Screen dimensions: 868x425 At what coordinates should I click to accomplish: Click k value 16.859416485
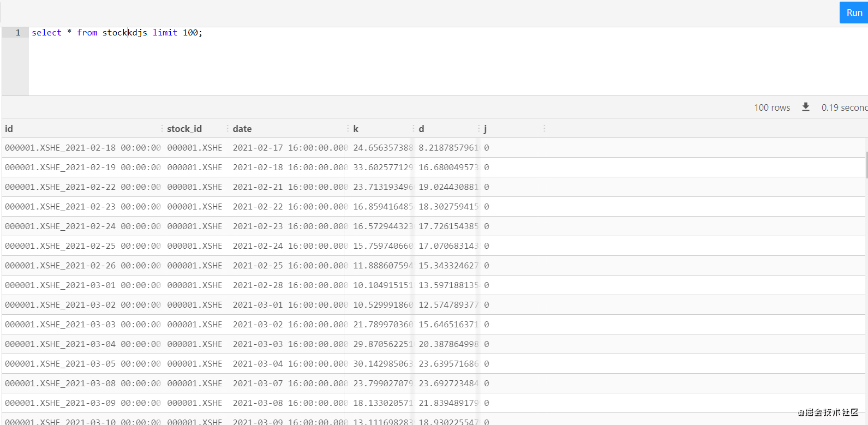click(x=383, y=207)
